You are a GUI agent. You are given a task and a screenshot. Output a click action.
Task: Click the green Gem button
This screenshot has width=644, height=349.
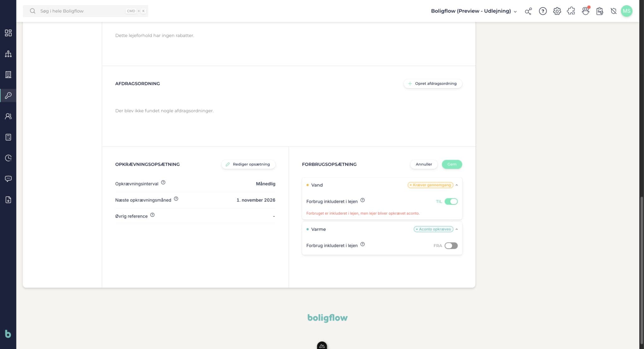click(x=452, y=164)
